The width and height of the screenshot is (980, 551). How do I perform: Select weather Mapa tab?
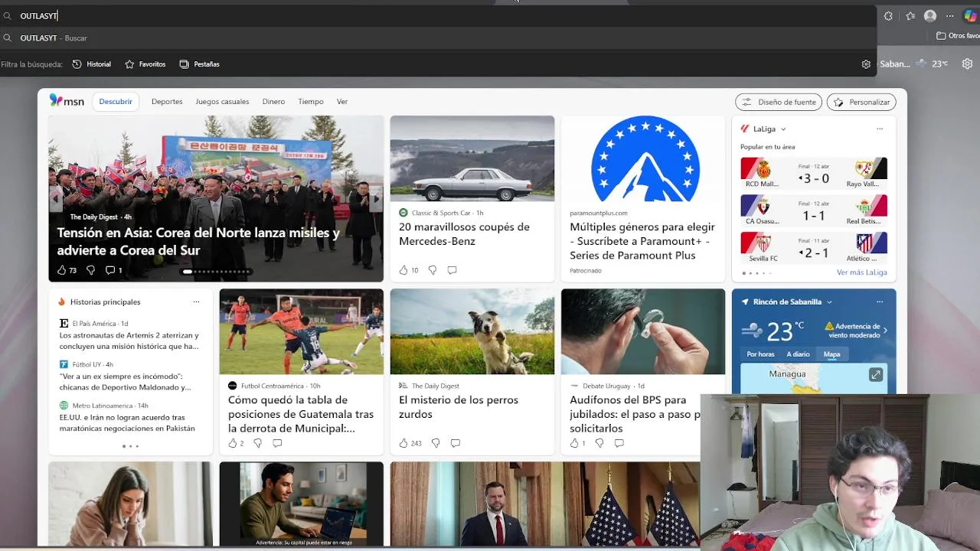(x=832, y=354)
